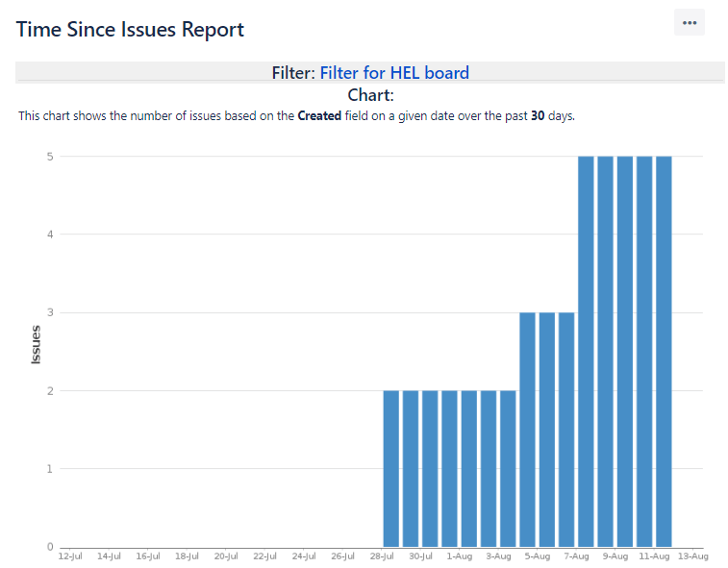Click the Time Since Issues Report heading

[x=130, y=30]
